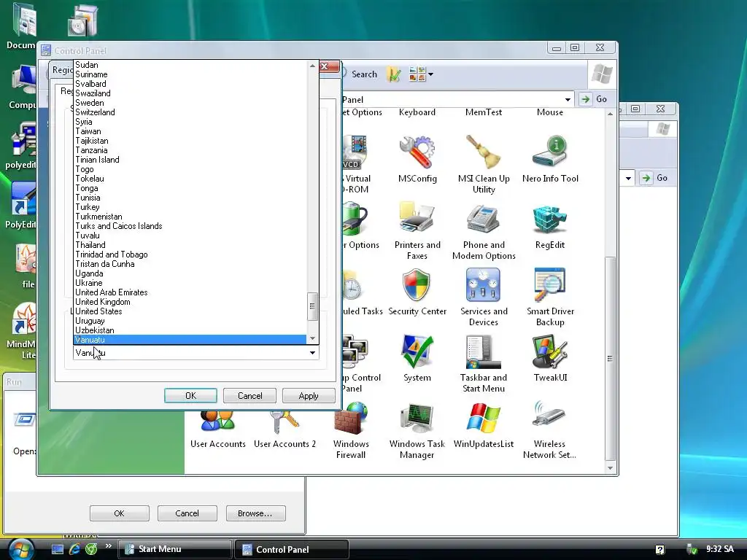
Task: Select Sudan at top of list
Action: pyautogui.click(x=190, y=65)
